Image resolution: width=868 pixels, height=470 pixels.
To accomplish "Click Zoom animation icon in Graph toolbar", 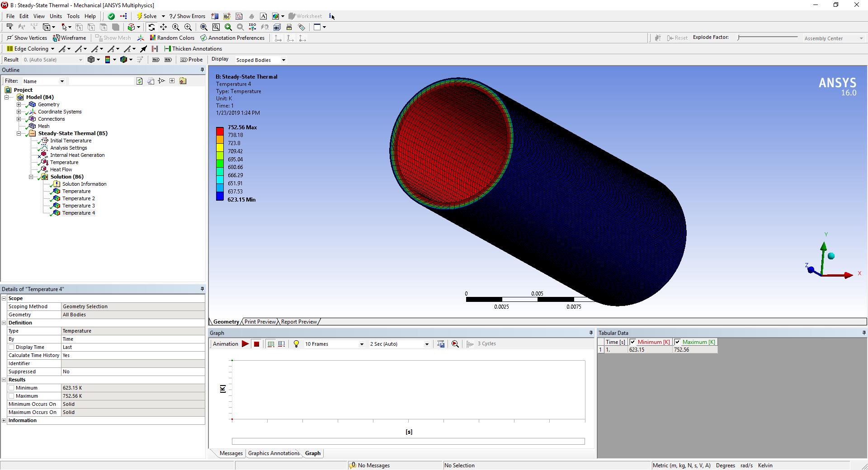I will click(x=455, y=344).
